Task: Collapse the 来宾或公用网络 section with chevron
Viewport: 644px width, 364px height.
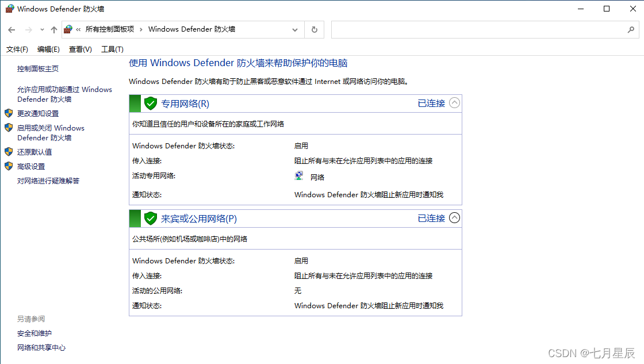Action: (x=454, y=218)
